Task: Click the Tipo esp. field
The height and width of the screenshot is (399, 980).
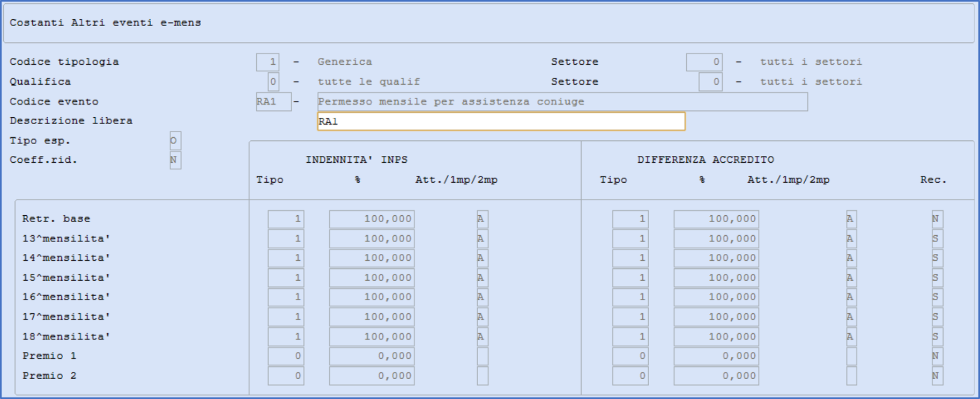Action: pyautogui.click(x=175, y=141)
